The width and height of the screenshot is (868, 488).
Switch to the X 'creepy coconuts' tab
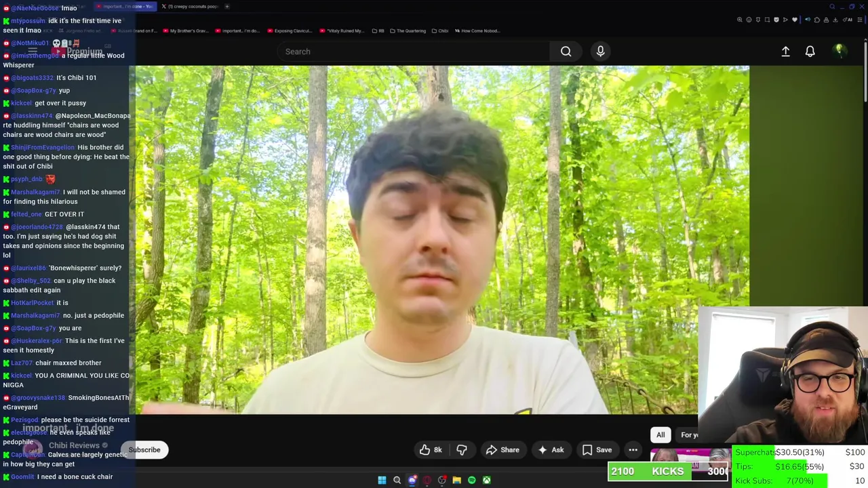[x=190, y=7]
